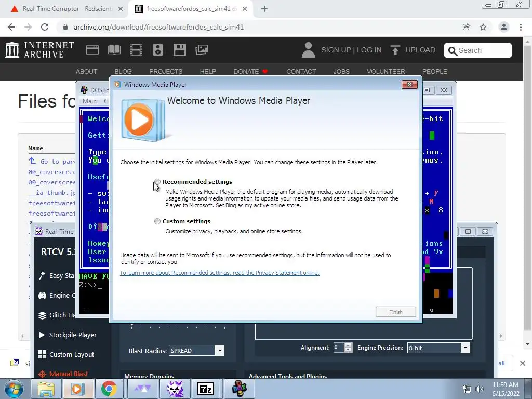Open the Texts book icon

[114, 50]
